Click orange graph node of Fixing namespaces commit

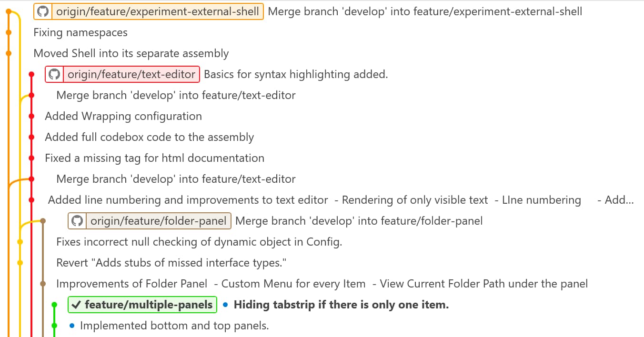9,32
